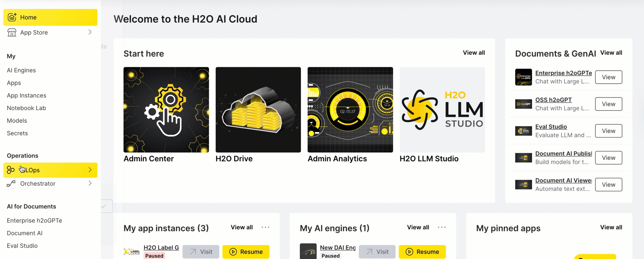Open the H2O LLM Studio tile image
Viewport: 644px width, 259px height.
tap(442, 110)
